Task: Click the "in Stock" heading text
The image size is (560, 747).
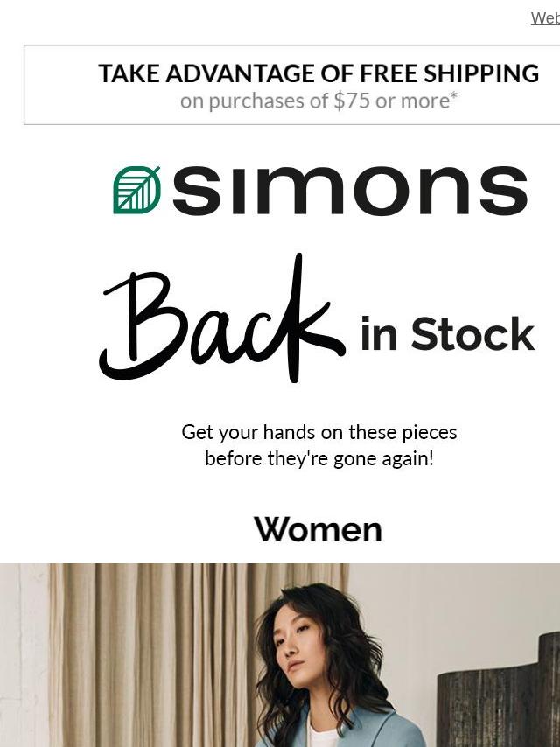Action: (447, 333)
